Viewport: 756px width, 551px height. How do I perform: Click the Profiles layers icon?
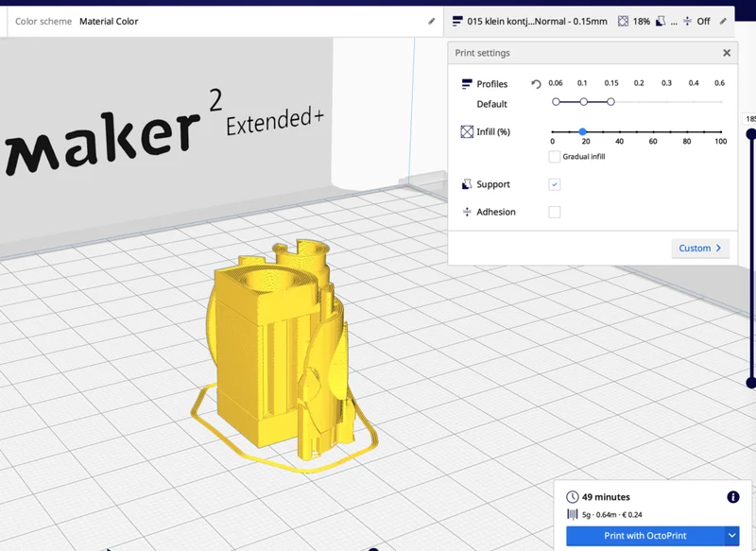pyautogui.click(x=466, y=84)
